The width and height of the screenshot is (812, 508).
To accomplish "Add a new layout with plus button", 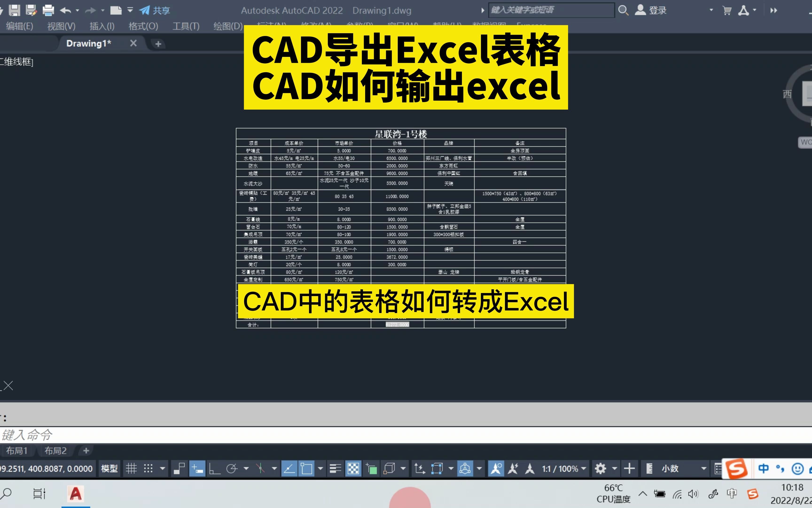I will coord(86,451).
